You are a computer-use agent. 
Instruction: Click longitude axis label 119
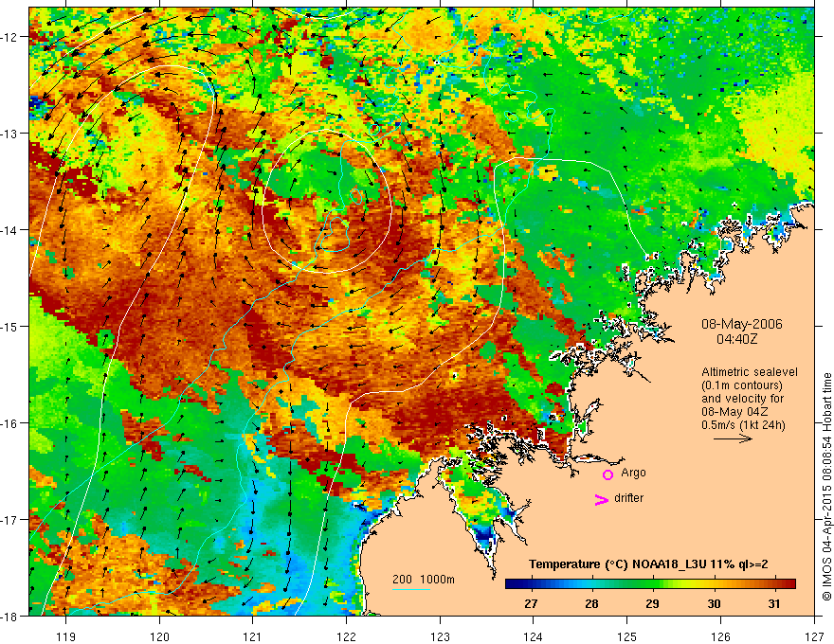coord(66,636)
